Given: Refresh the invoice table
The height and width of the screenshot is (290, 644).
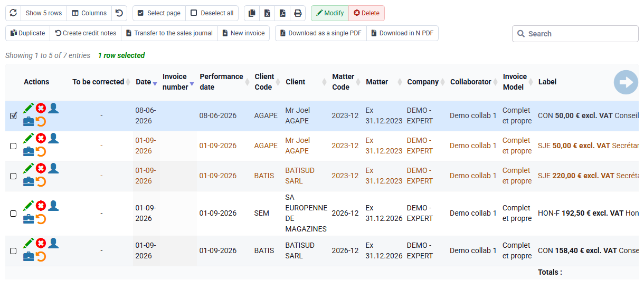Looking at the screenshot, I should click(x=13, y=13).
